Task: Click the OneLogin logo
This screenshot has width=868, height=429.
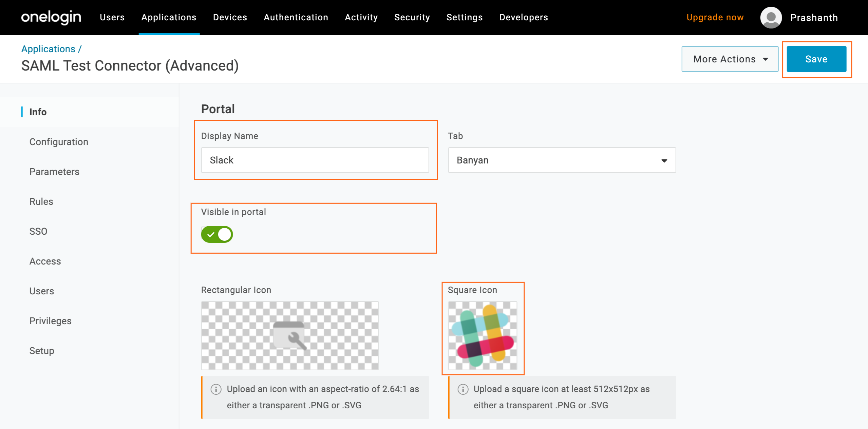Action: click(51, 17)
